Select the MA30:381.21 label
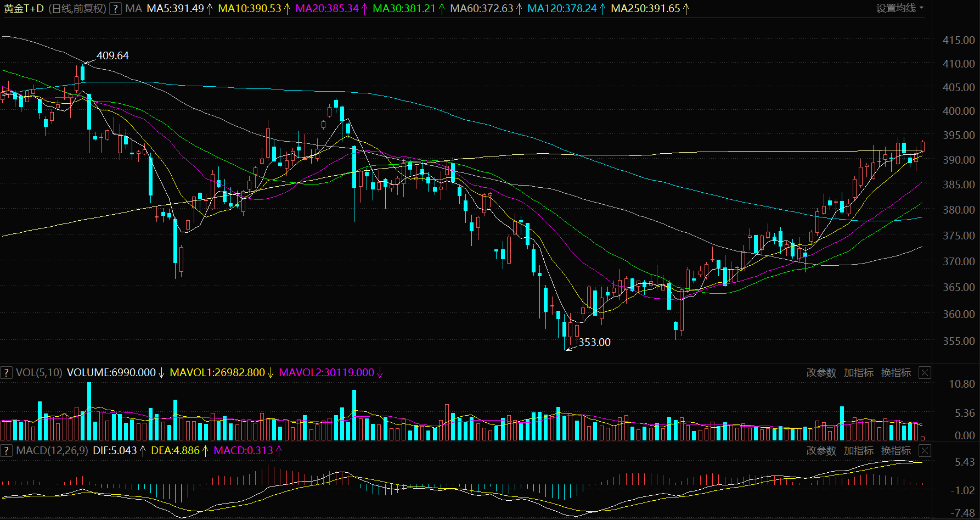The image size is (980, 520). click(404, 9)
